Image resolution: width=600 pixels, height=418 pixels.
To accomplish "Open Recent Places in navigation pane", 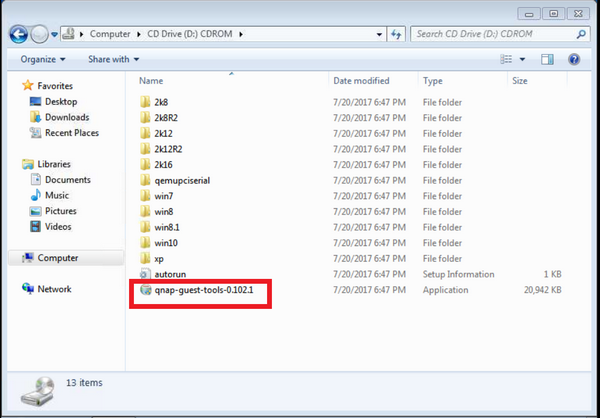I will pyautogui.click(x=72, y=133).
